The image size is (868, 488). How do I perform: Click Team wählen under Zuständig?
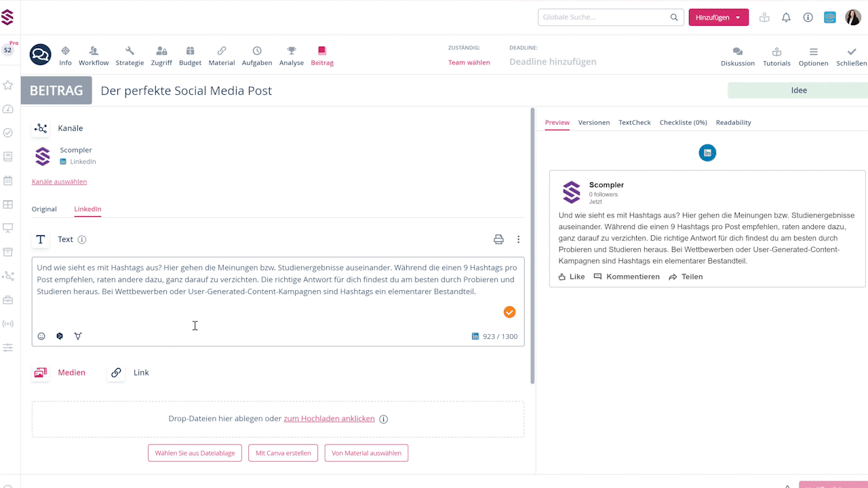click(469, 62)
